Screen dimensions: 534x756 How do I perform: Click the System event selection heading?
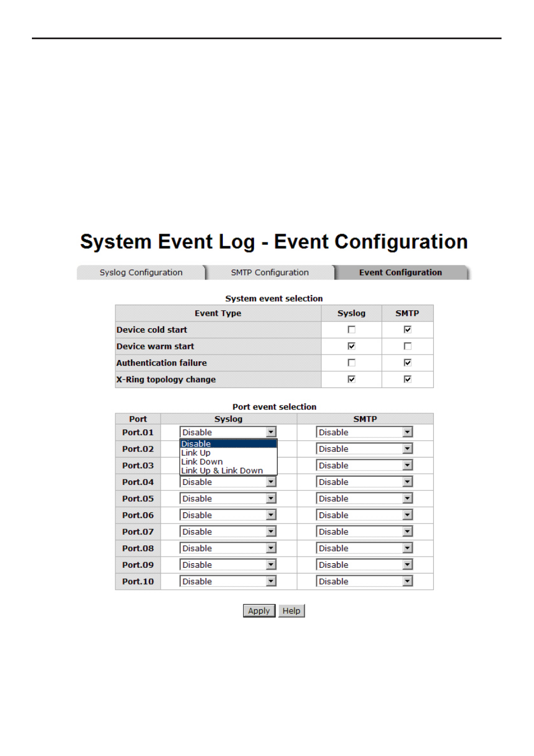[274, 298]
